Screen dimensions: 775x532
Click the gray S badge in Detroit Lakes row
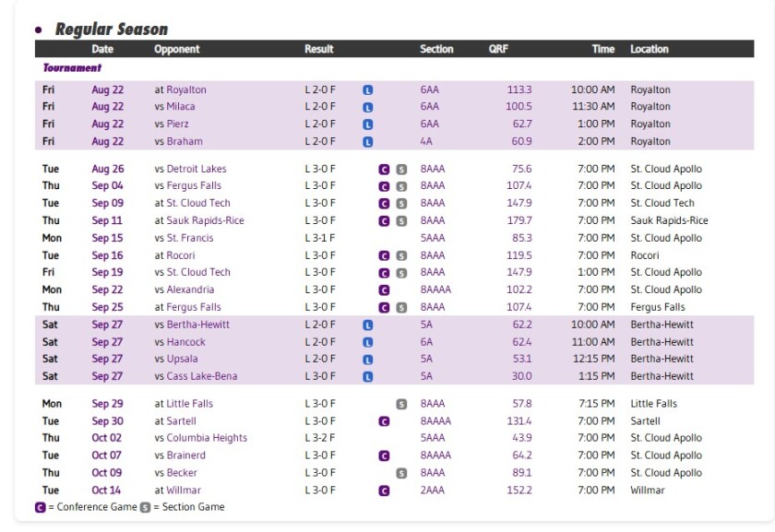point(401,170)
